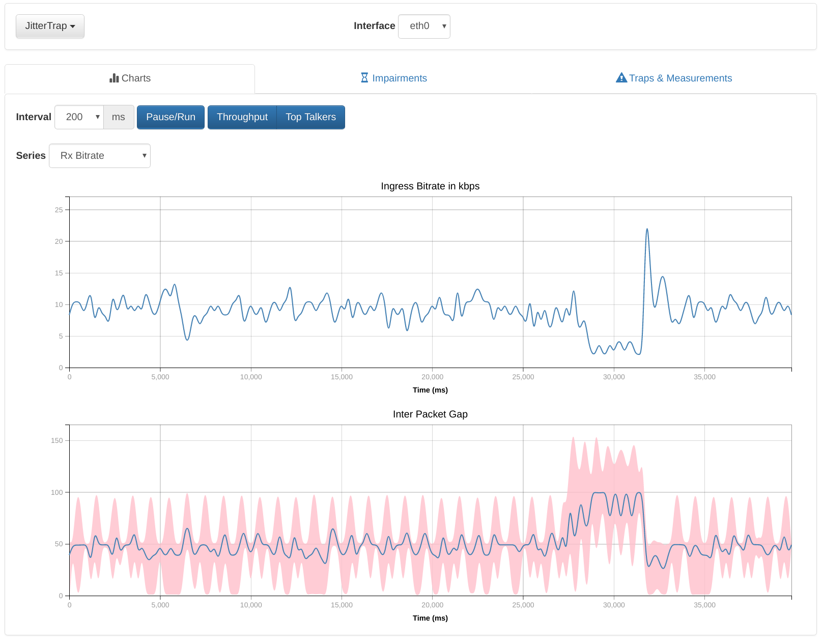Click the warning triangle icon beside Traps

[x=621, y=77]
